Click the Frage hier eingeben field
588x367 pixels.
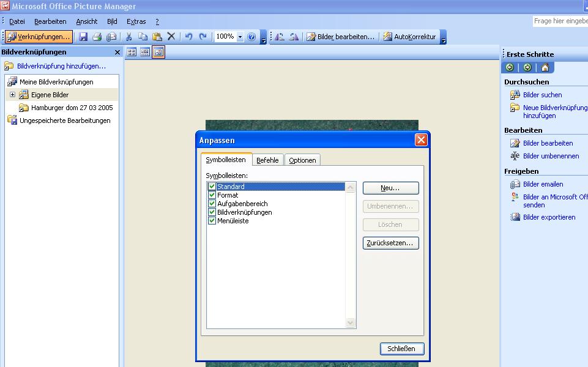560,21
